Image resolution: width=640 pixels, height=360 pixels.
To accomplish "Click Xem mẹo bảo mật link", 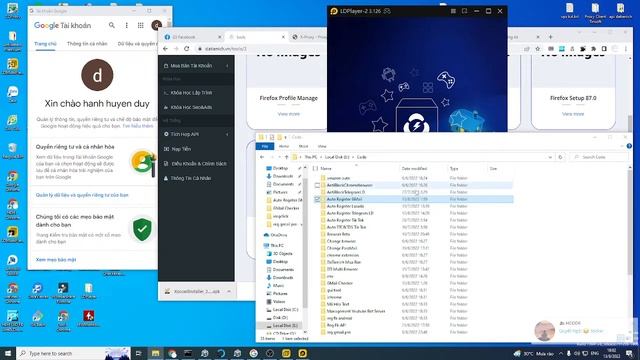I will coord(56,260).
